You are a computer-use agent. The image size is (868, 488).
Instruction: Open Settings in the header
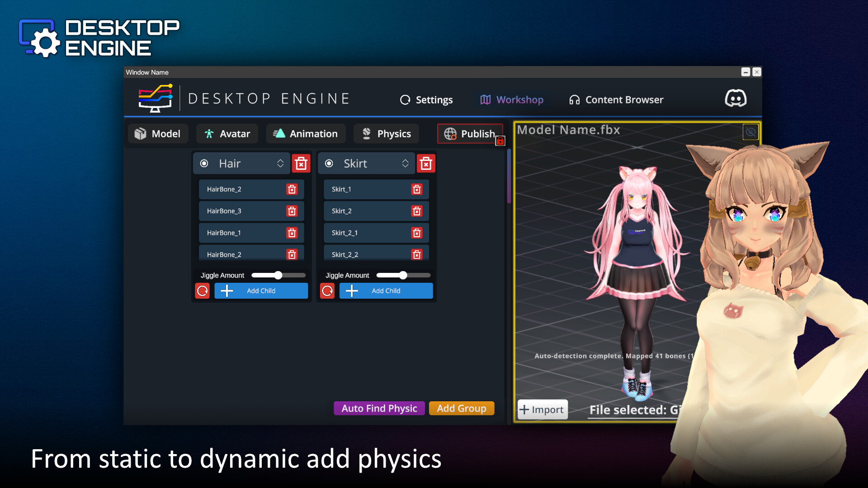pos(426,100)
